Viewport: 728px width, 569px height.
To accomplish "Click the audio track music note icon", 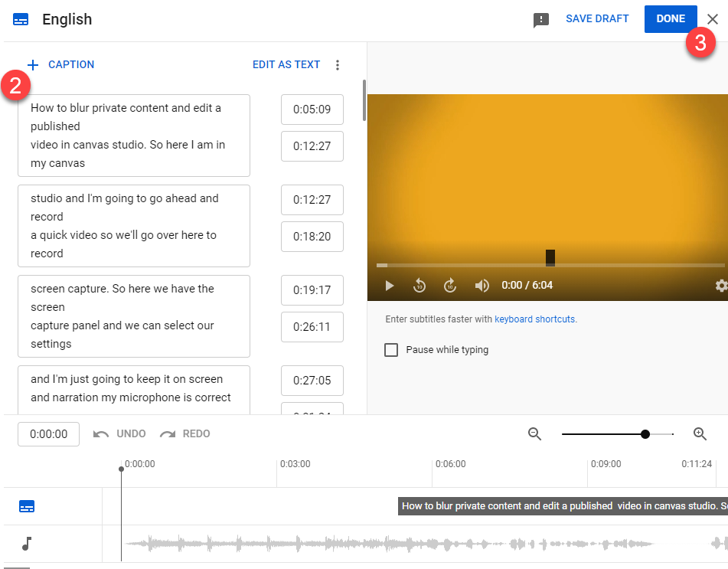I will [27, 544].
